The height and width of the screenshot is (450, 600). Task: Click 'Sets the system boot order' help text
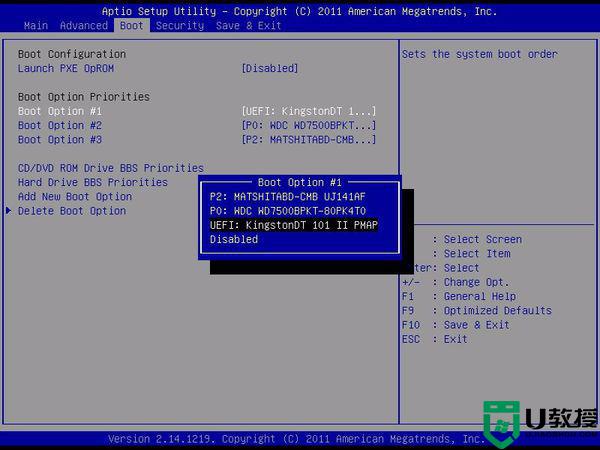pyautogui.click(x=479, y=54)
